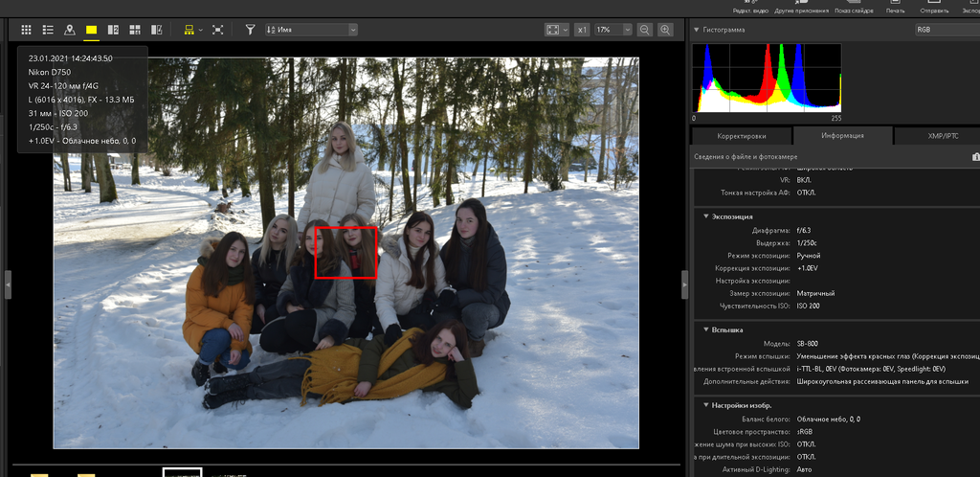Click the right panel collapse handle
The height and width of the screenshot is (477, 980).
click(x=684, y=284)
